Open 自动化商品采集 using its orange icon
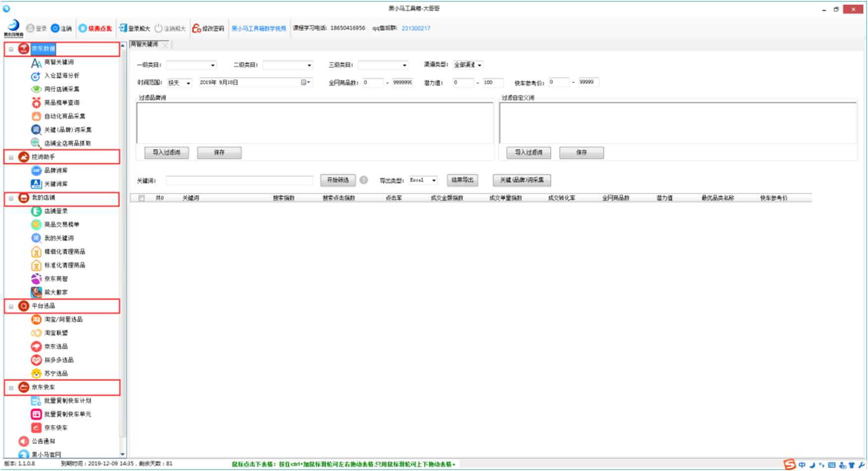 (36, 117)
